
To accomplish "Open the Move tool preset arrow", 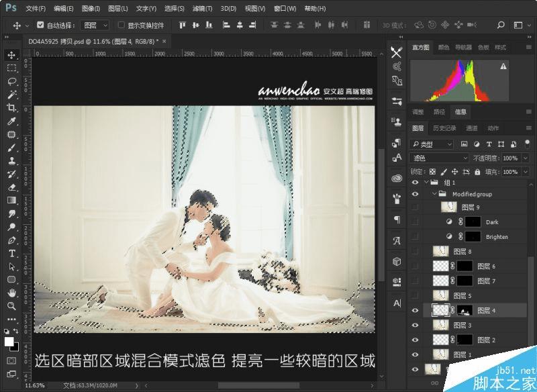I will click(27, 26).
